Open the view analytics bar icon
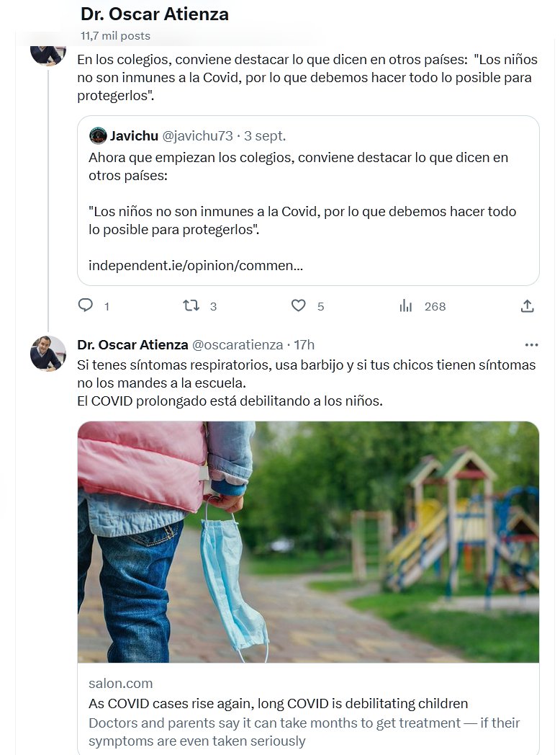Viewport: 560px width, 755px height. (406, 305)
